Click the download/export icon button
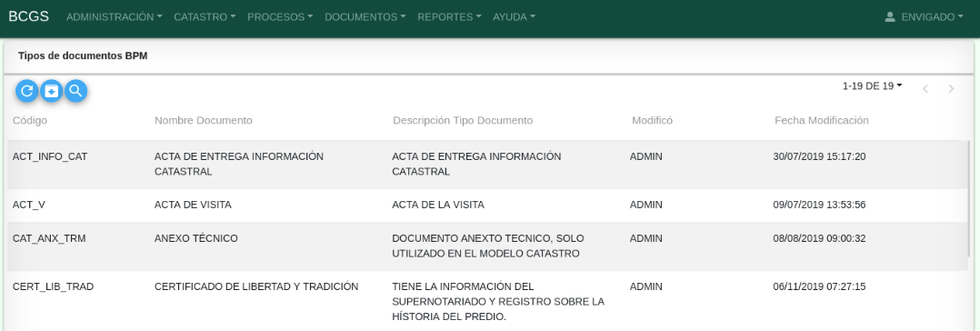Viewport: 980px width, 331px height. point(51,91)
